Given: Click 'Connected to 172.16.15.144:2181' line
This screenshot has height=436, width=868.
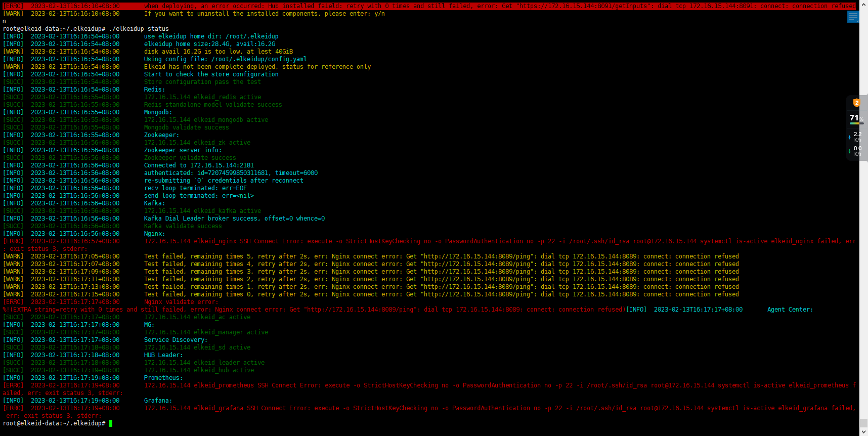Looking at the screenshot, I should pyautogui.click(x=199, y=165).
